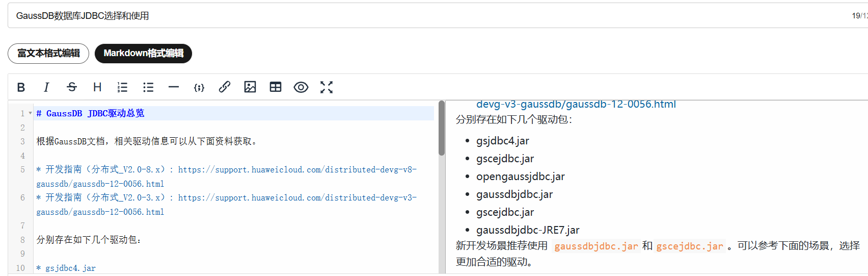Insert a table
Screen dimensions: 868x276
click(x=276, y=87)
